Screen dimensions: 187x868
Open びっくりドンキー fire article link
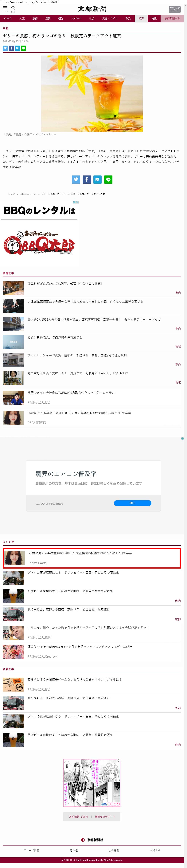[x=77, y=355]
